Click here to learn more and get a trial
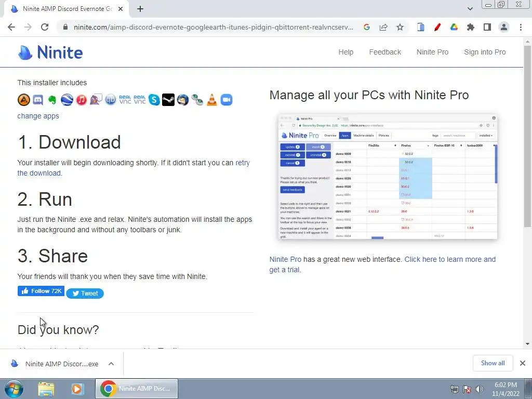Viewport: 532px width, 399px height. [x=382, y=264]
